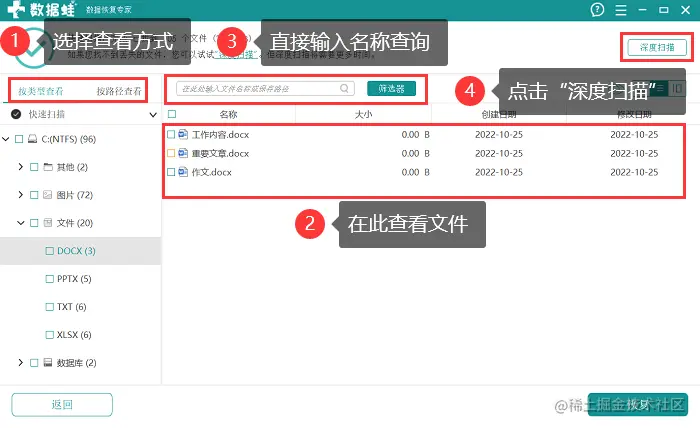
Task: Click the 深度扫描 button
Action: point(657,47)
